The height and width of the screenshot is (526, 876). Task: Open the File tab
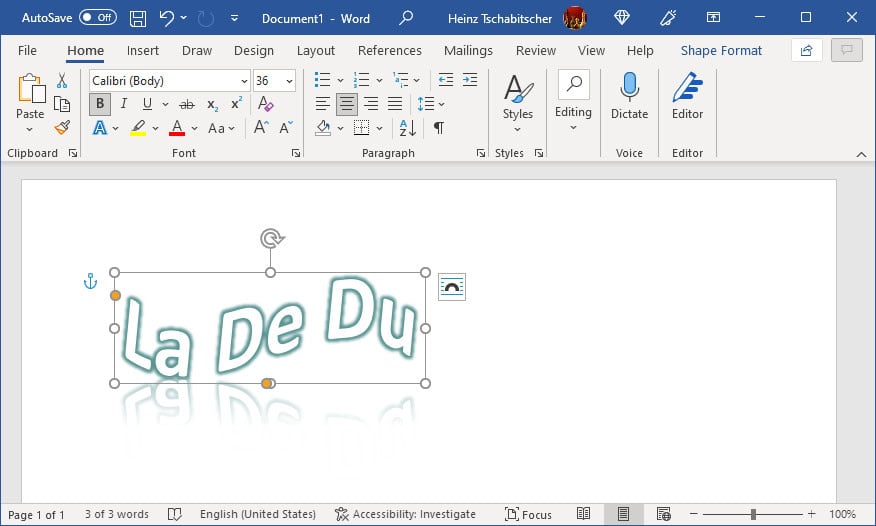(27, 51)
